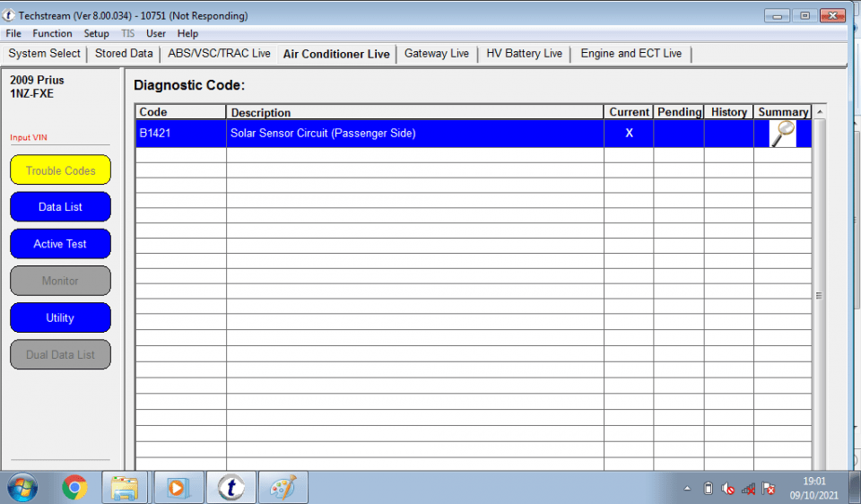The width and height of the screenshot is (861, 504).
Task: Open the grayed-out TIS menu
Action: coord(128,33)
